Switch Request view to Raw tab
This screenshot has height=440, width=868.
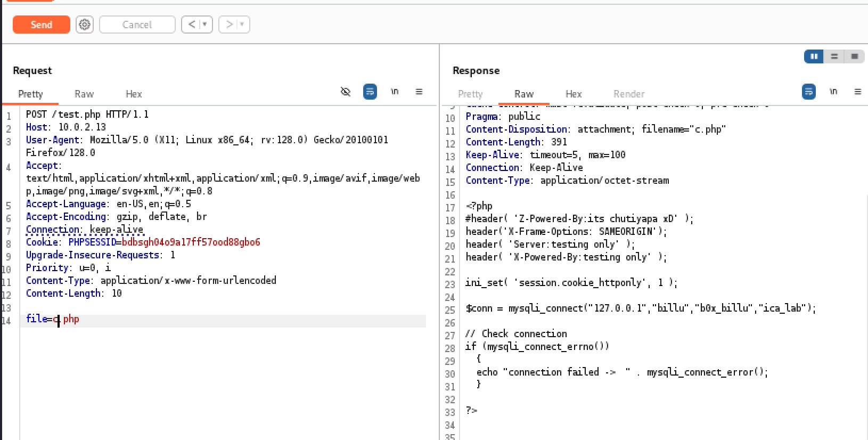tap(84, 94)
